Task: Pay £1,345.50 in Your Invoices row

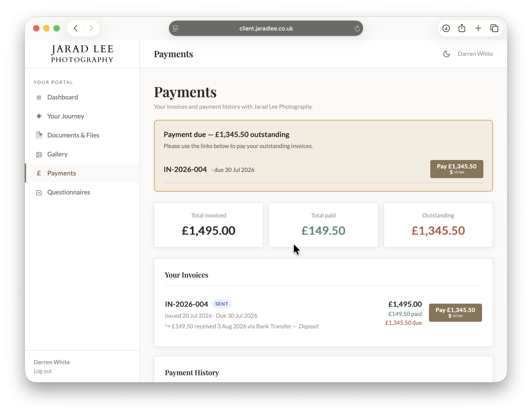Action: (x=455, y=312)
